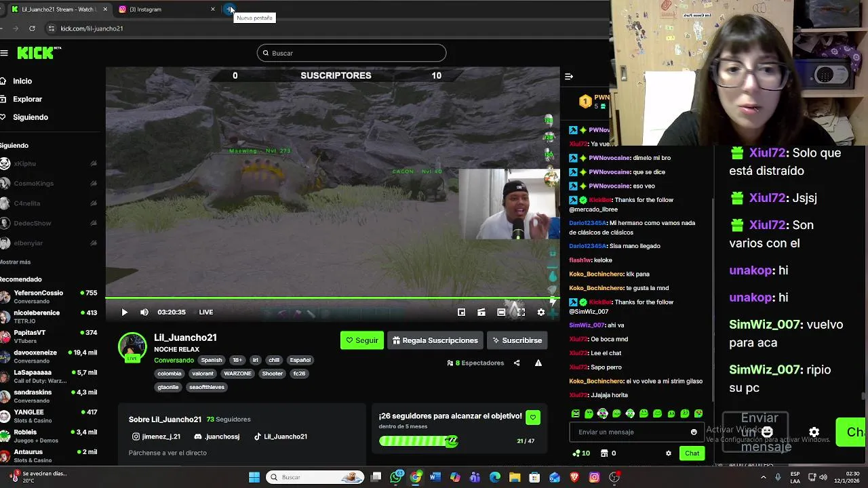Open PapitasVT recommended channel
Screen dimensions: 868x488
click(x=49, y=336)
